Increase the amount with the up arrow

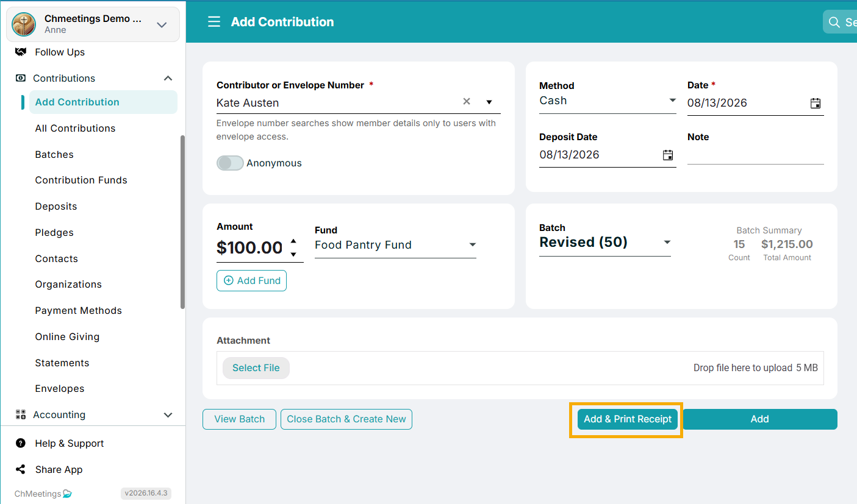tap(293, 241)
